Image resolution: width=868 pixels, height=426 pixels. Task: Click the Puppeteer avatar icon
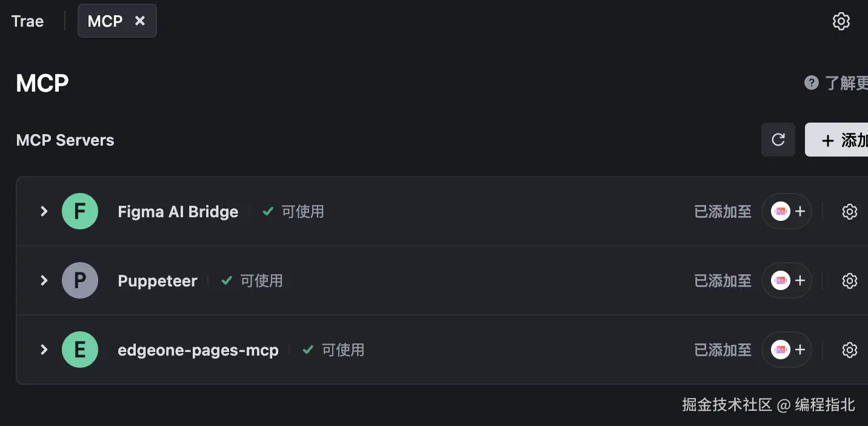[80, 280]
